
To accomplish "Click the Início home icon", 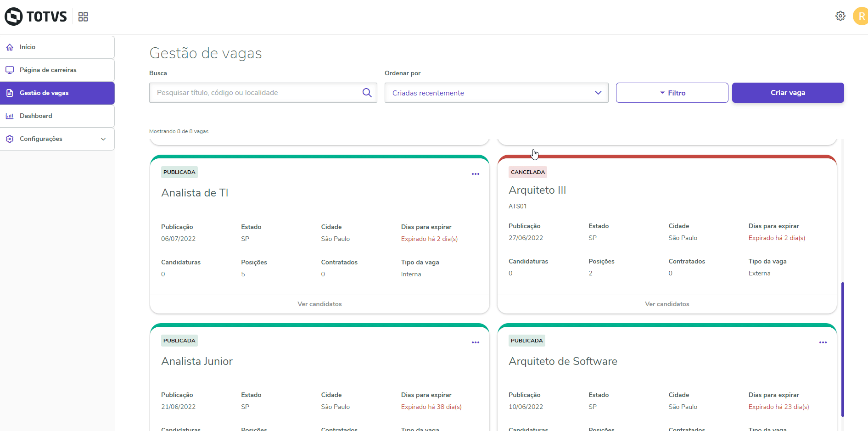I will click(10, 47).
